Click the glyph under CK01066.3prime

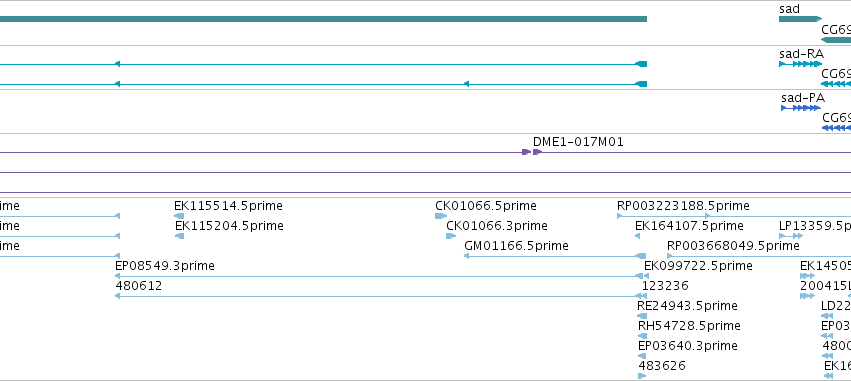[x=451, y=236]
